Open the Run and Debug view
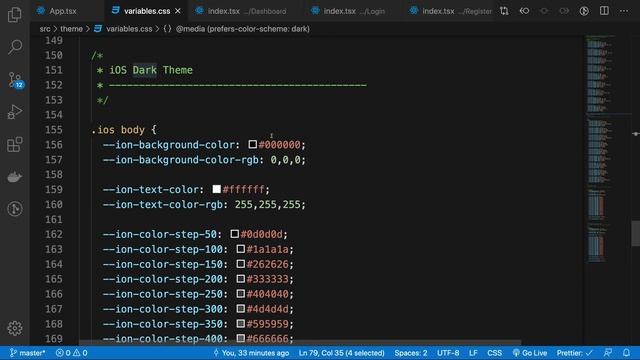Image resolution: width=640 pixels, height=360 pixels. 15,111
